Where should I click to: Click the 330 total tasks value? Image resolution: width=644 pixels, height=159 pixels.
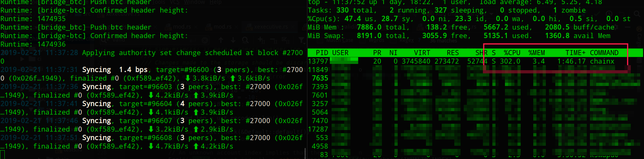pyautogui.click(x=342, y=10)
